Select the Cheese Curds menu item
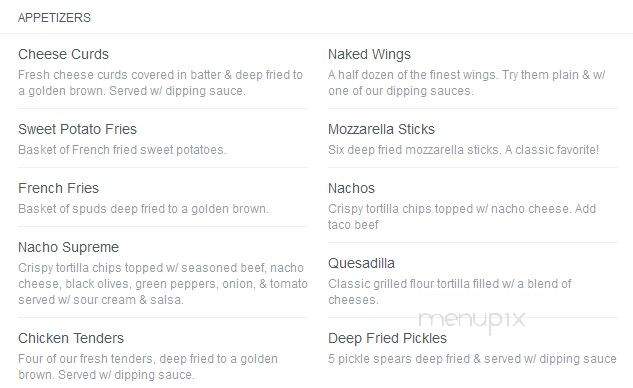This screenshot has height=388, width=633. 63,54
